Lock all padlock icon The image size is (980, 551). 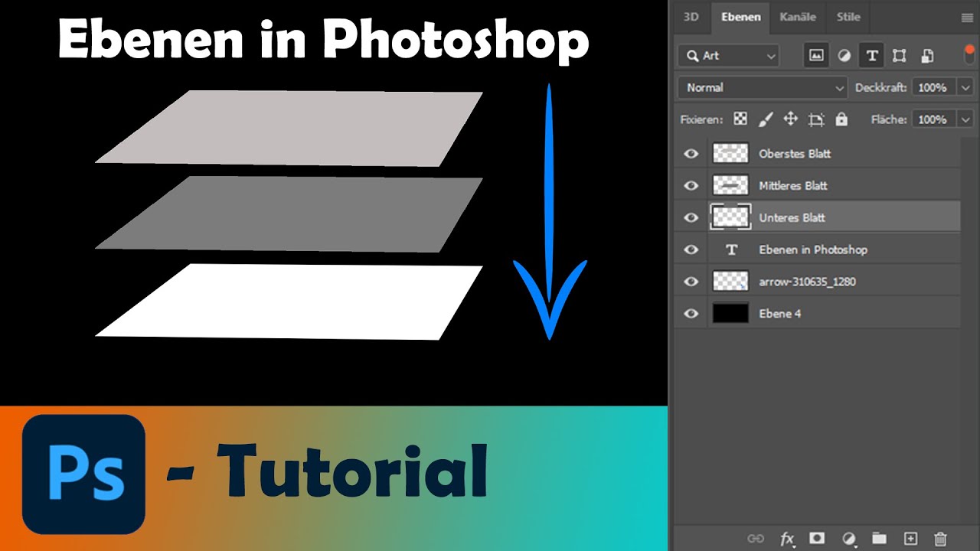coord(841,119)
